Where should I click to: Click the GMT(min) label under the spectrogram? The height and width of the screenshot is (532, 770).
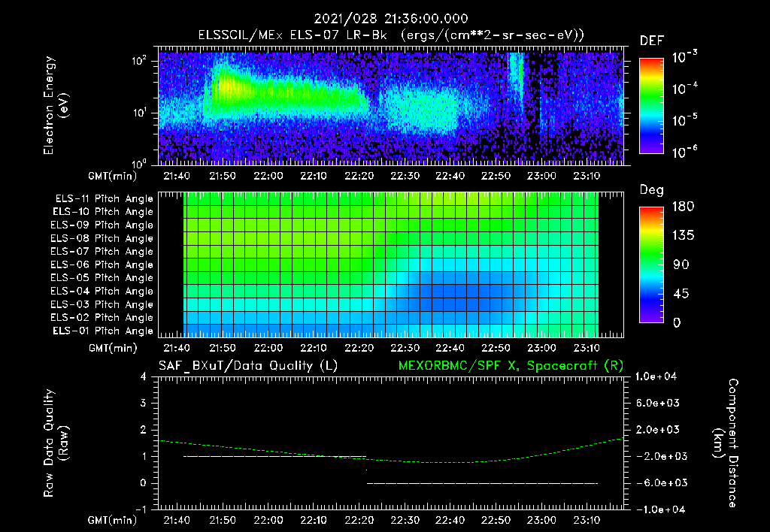112,176
